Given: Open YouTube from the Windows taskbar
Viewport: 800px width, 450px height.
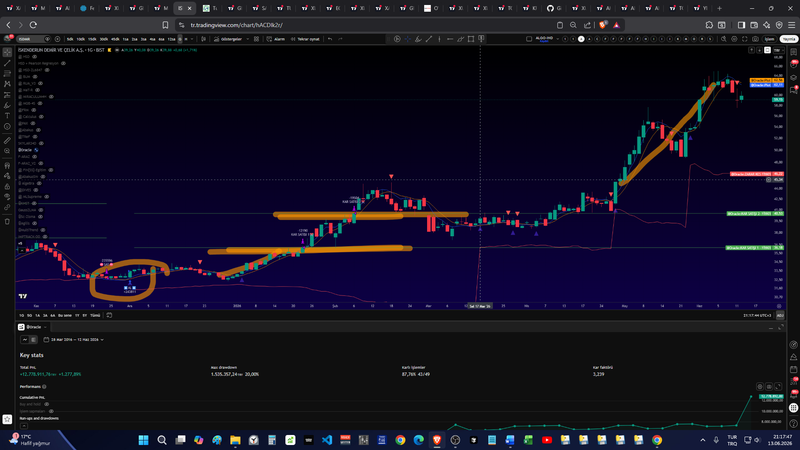Looking at the screenshot, I should click(546, 440).
